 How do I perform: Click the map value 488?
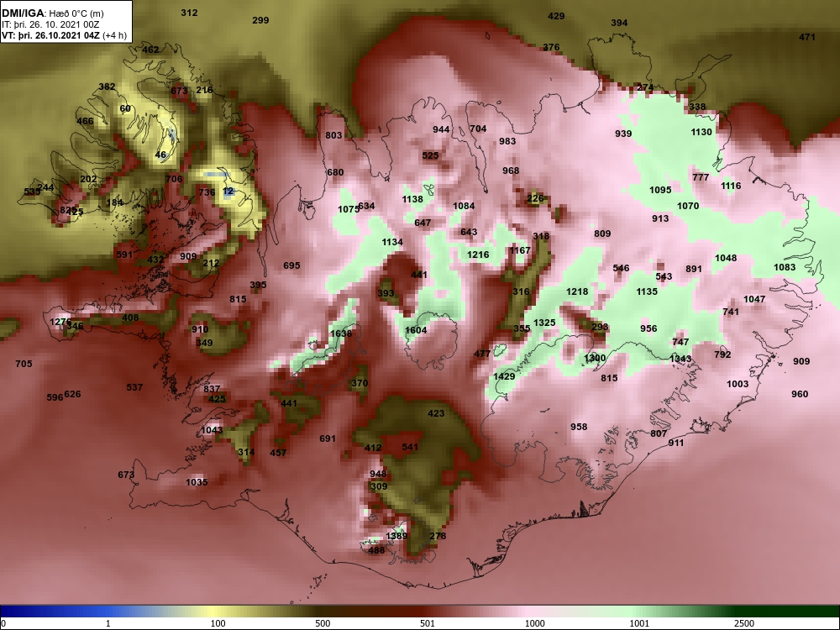coord(376,549)
